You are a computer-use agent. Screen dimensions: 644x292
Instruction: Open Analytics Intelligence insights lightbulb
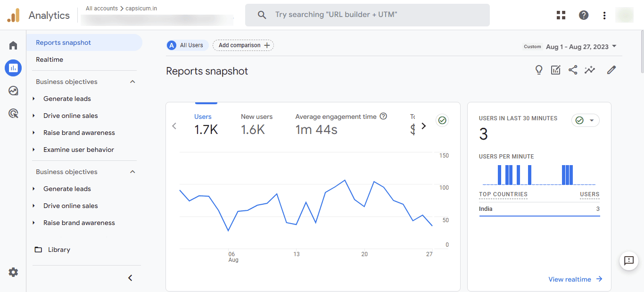(539, 69)
